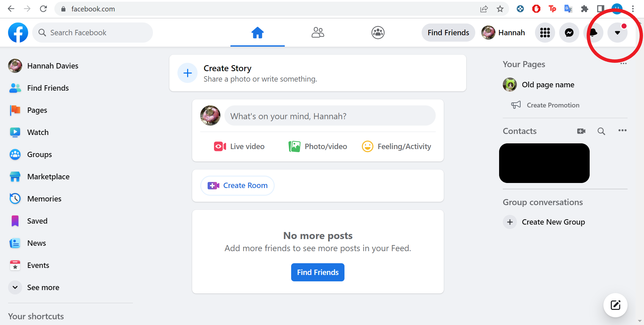644x325 pixels.
Task: Open the red shield ad-blocker extension
Action: coord(536,9)
